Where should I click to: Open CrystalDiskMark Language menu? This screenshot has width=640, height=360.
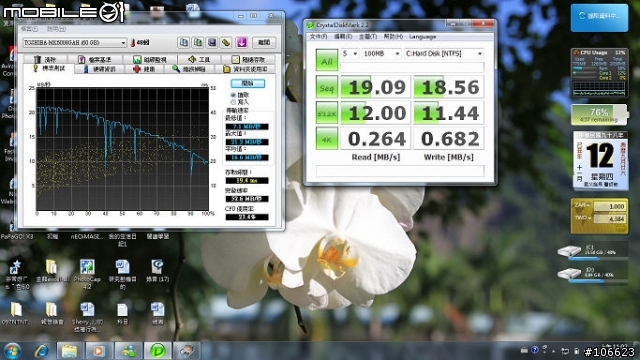[x=422, y=37]
